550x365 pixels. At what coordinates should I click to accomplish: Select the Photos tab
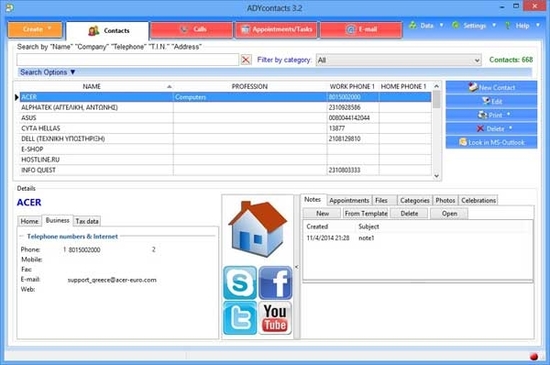click(x=445, y=200)
